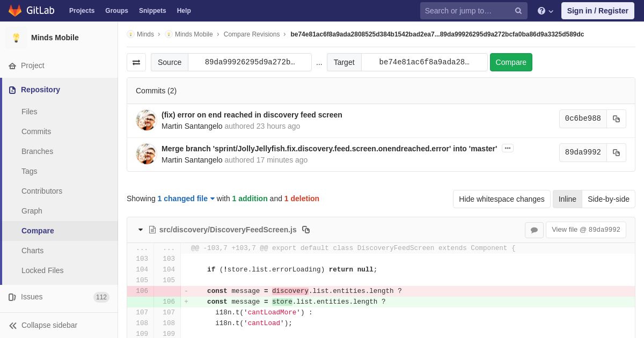
Task: Collapse the DiscoveryFeedScreen.js diff caret
Action: click(x=141, y=230)
